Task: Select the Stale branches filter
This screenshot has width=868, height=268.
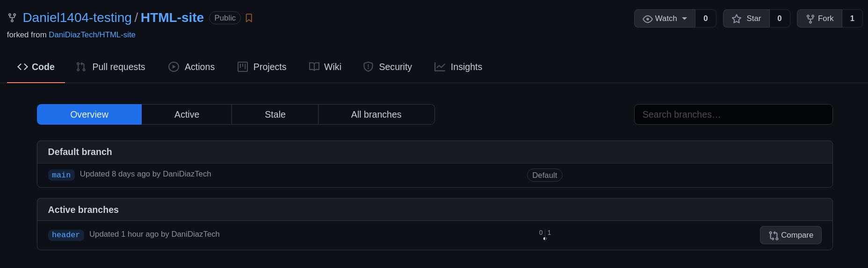Action: 275,115
